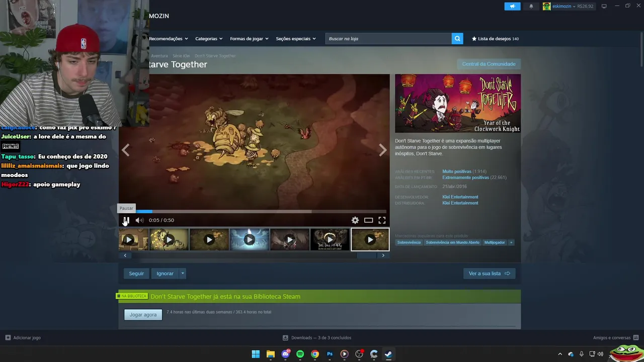Open Ver a sua lista
The width and height of the screenshot is (644, 362).
coord(489,274)
